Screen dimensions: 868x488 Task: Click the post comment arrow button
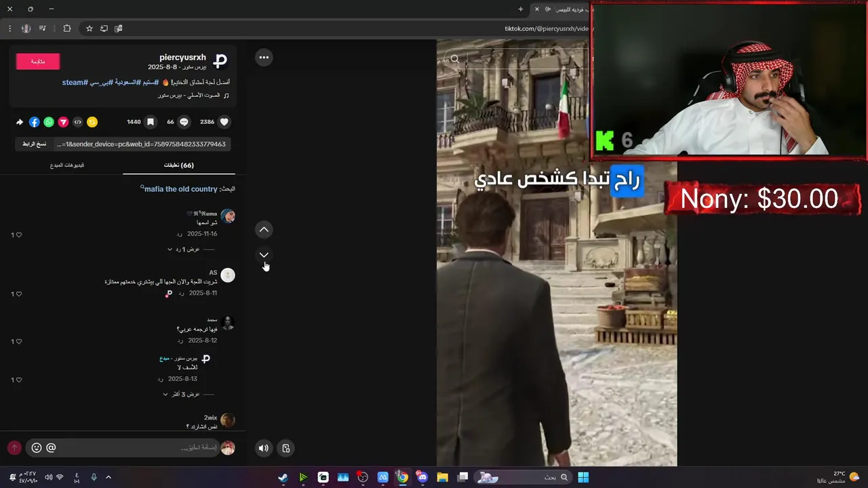coord(14,447)
